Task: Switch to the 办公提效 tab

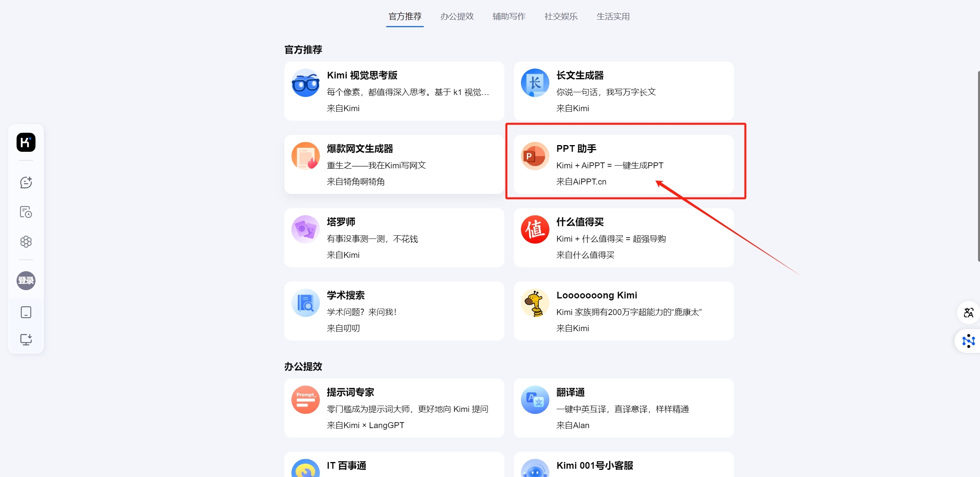Action: pyautogui.click(x=457, y=17)
